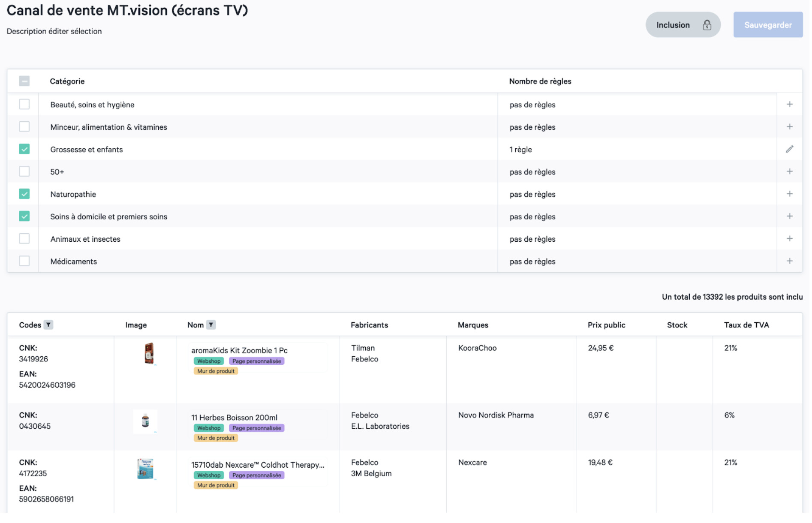Uncheck Soins à domicile et premiers soins
Image resolution: width=812 pixels, height=523 pixels.
point(24,216)
